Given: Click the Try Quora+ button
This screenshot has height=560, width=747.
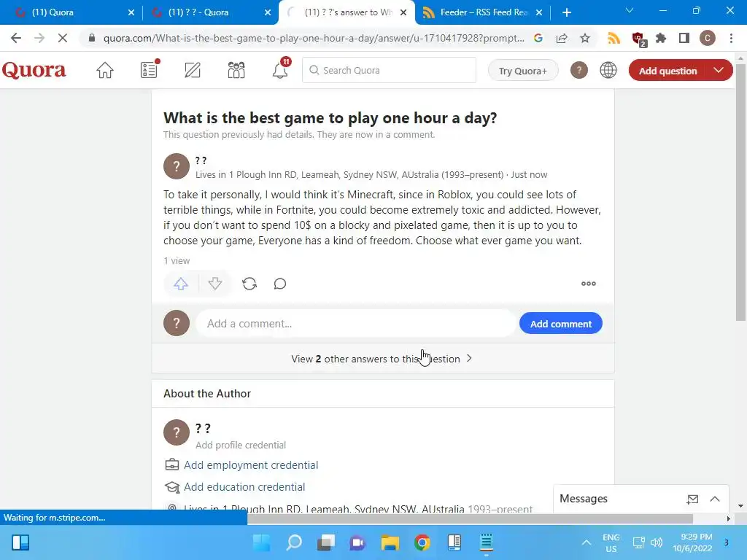Looking at the screenshot, I should 522,71.
